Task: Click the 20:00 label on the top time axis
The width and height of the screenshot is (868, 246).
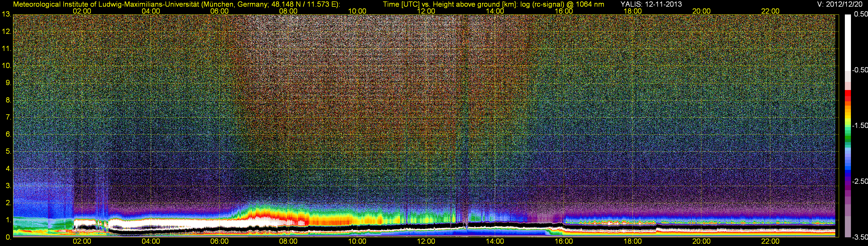Action: [x=702, y=11]
